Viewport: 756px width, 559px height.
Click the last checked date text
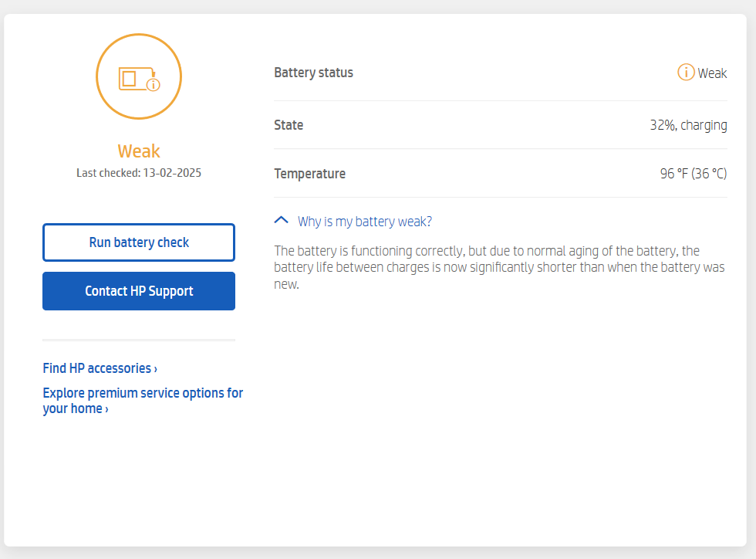pos(139,172)
